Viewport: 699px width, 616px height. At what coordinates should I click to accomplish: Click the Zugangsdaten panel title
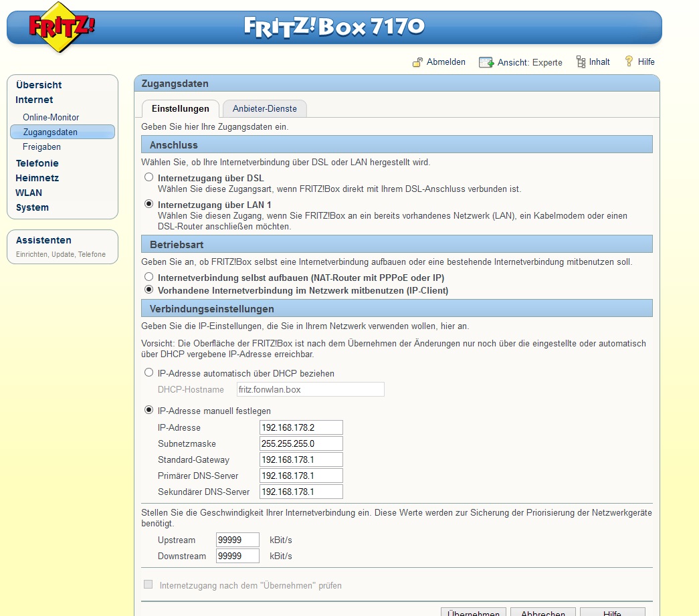coord(175,84)
